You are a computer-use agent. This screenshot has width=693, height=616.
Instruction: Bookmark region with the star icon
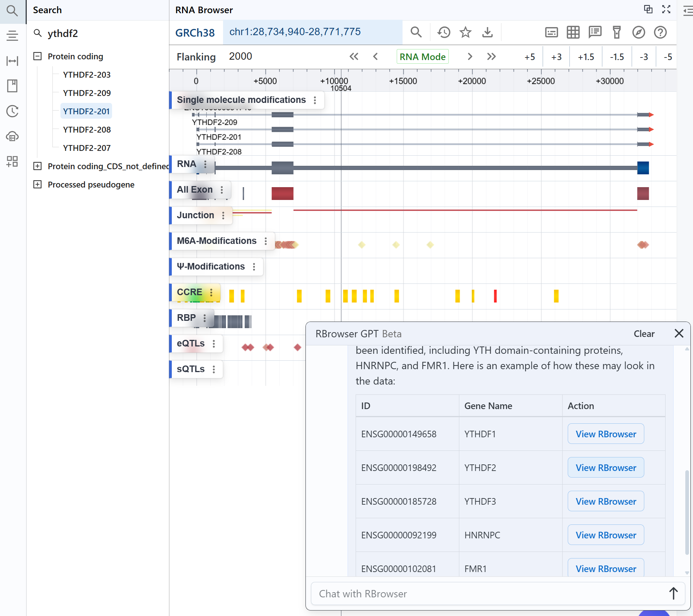tap(465, 32)
